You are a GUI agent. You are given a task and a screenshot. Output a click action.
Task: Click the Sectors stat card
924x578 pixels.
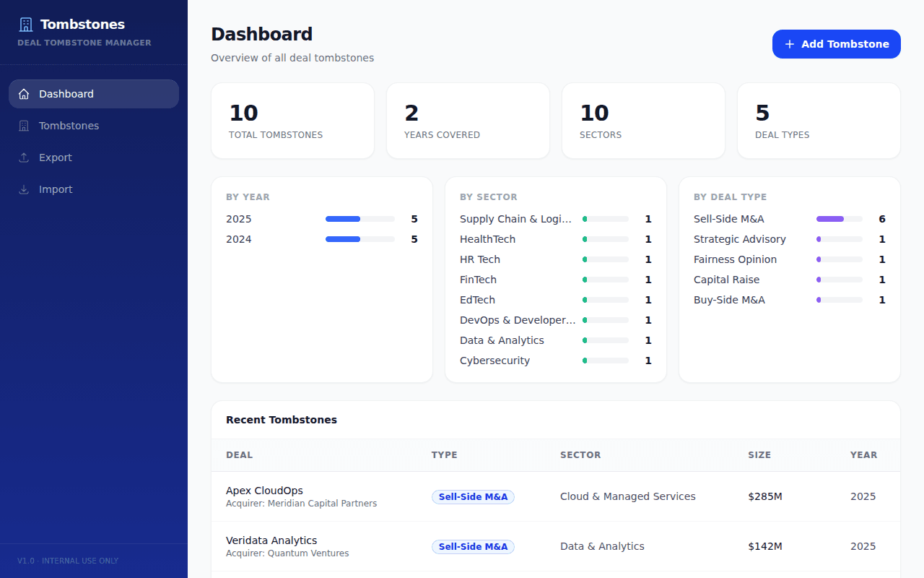pos(643,121)
